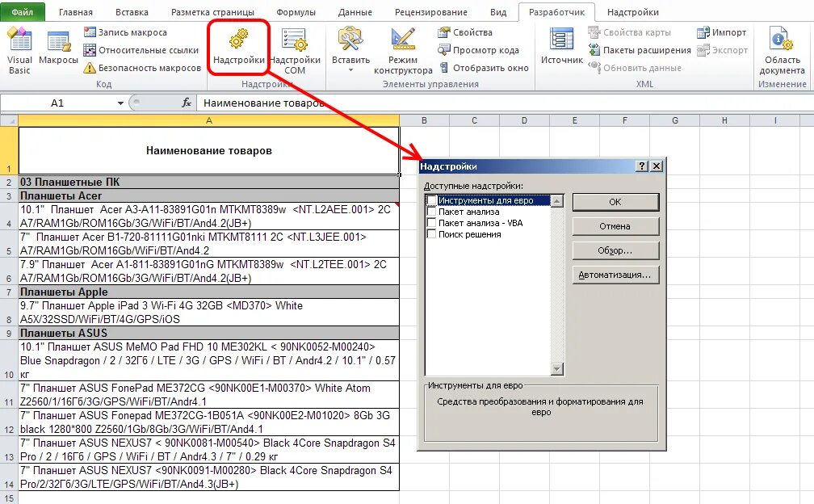Screen dimensions: 814x504
Task: Open the Visual Basic editor
Action: coord(19,51)
